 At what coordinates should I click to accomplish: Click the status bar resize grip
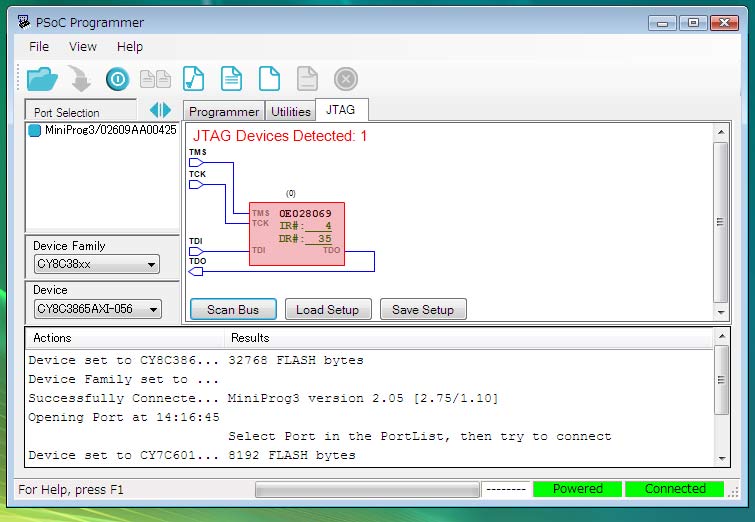733,492
